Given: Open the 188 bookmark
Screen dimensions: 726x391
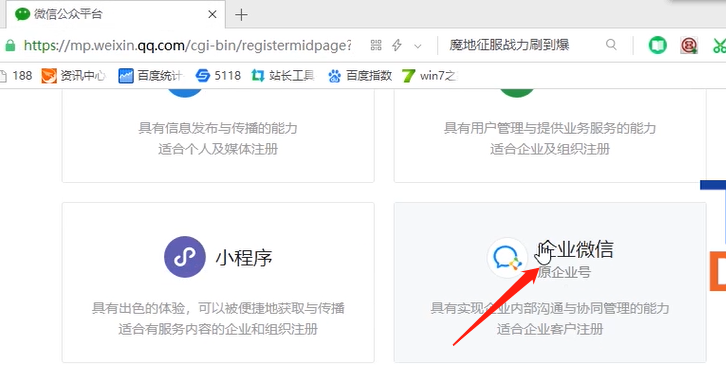Looking at the screenshot, I should pos(17,76).
